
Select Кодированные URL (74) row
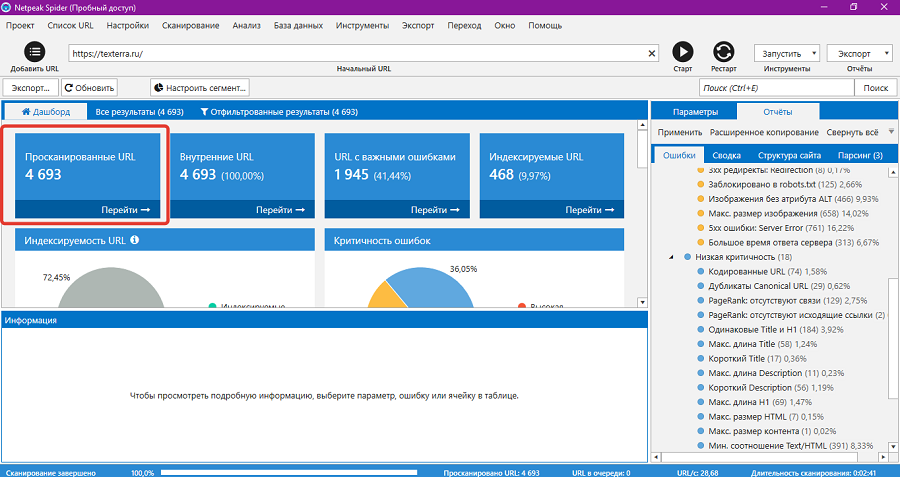click(x=762, y=272)
